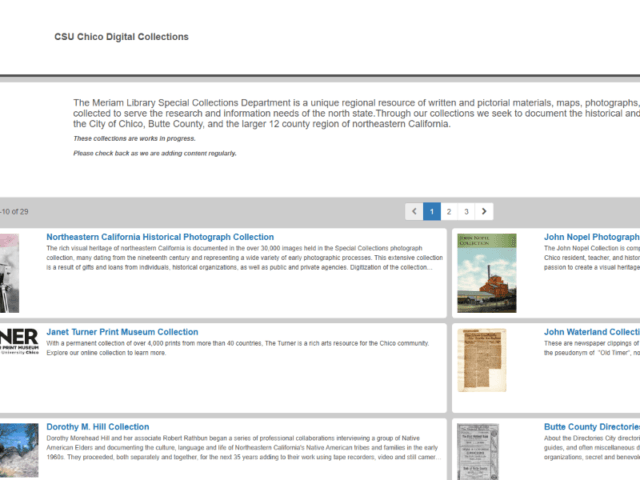Click the Dorothy M. Hill Collection thumbnail
This screenshot has height=480, width=640.
click(19, 450)
